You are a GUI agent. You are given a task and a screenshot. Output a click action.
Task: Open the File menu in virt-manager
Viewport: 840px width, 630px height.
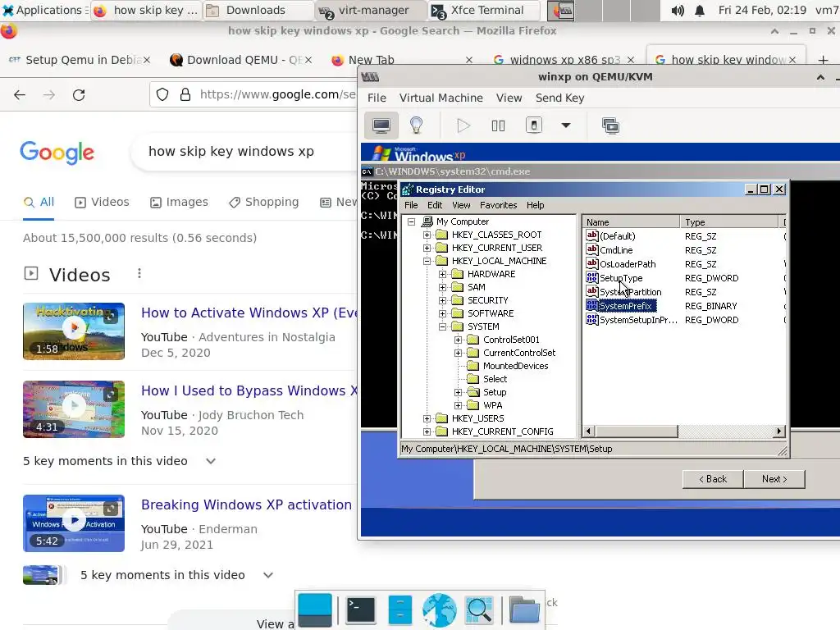[x=377, y=98]
